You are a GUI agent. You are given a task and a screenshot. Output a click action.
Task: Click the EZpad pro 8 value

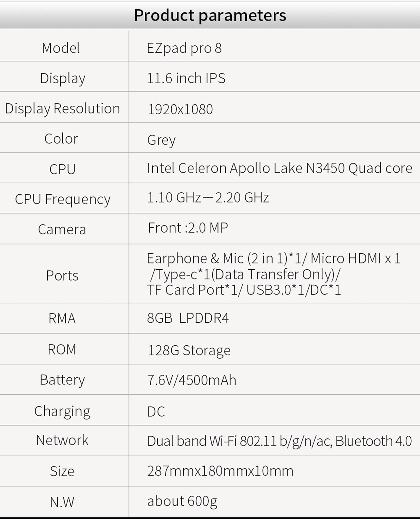184,48
